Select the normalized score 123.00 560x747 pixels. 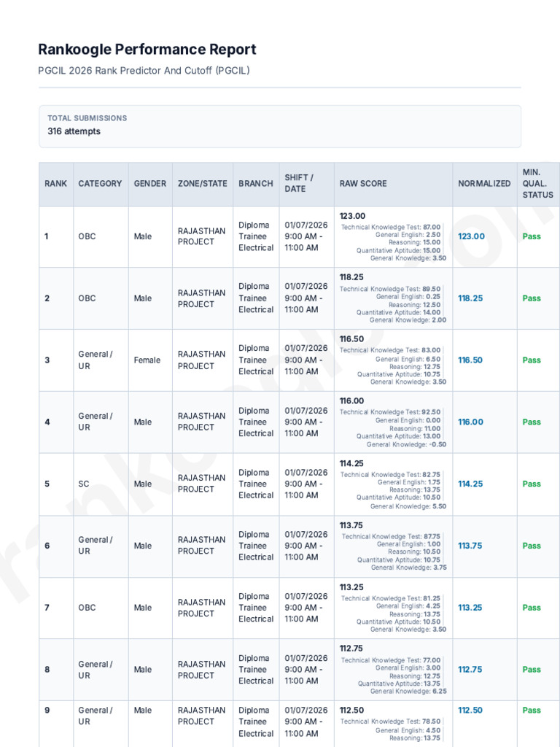pos(472,236)
